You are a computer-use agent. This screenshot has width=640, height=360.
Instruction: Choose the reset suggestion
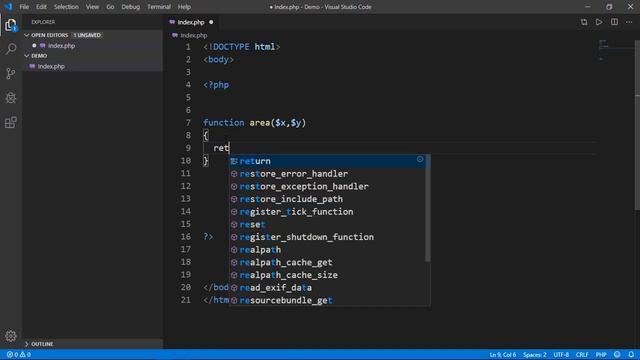327,224
